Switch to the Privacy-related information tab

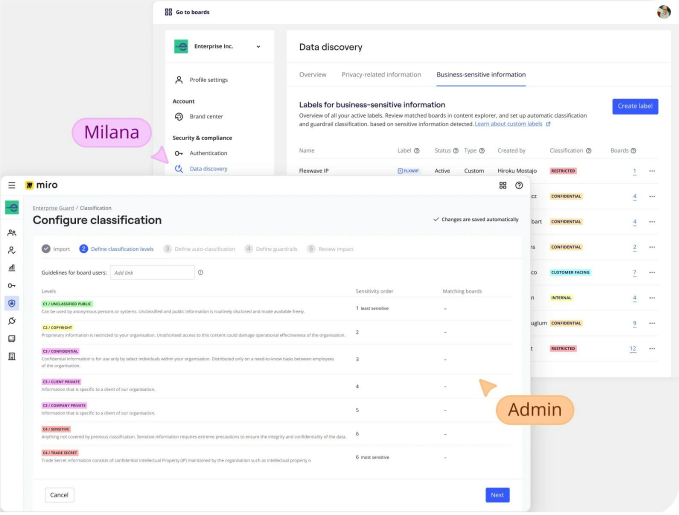(x=381, y=74)
